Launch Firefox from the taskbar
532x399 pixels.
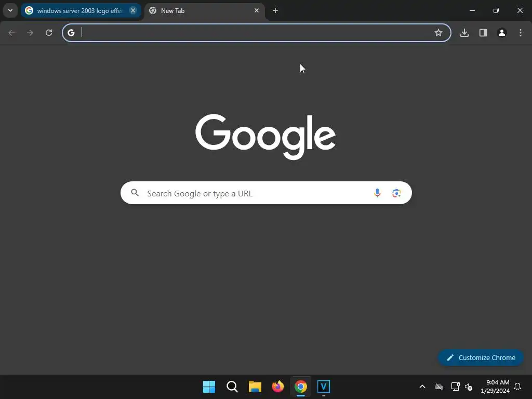[278, 387]
